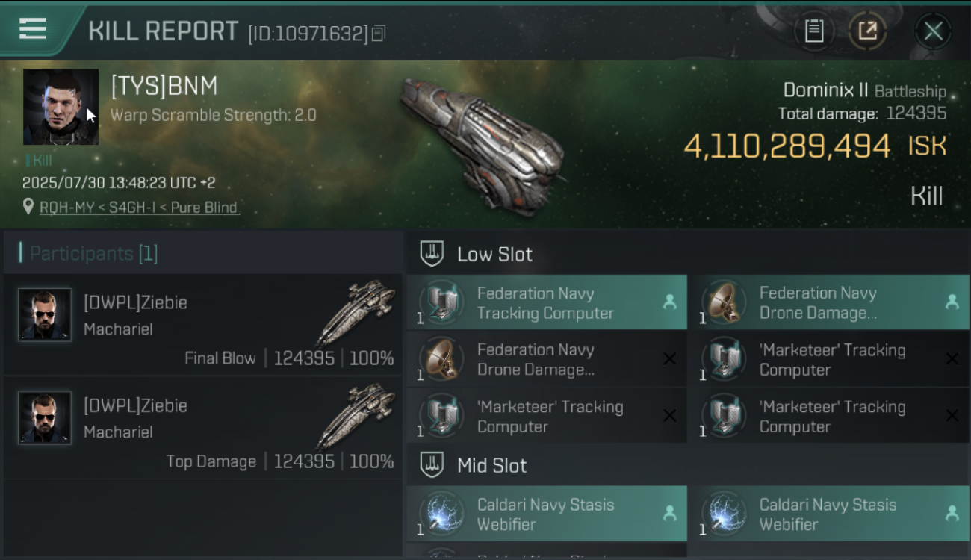
Task: Open BNM pilot portrait
Action: (61, 107)
